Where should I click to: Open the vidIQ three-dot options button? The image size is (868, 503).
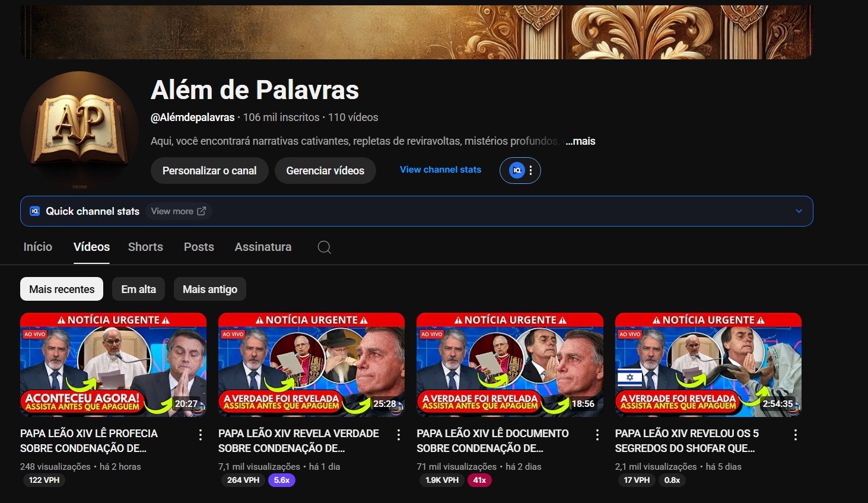[531, 171]
